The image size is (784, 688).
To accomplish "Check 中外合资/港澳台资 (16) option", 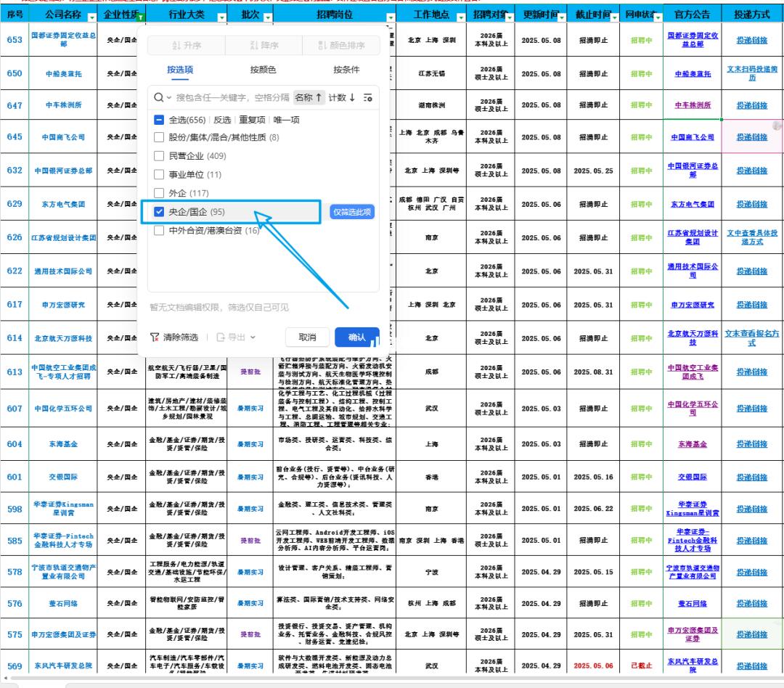I will (159, 230).
